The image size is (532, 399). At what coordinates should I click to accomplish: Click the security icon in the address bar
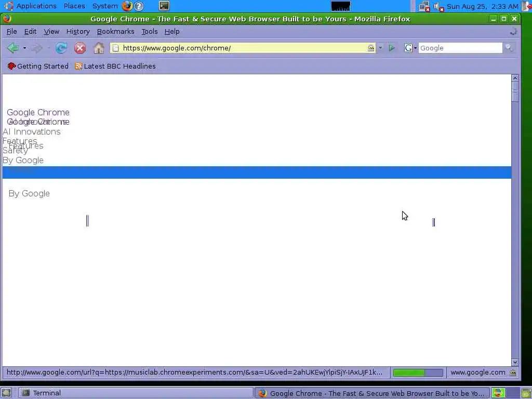(x=371, y=48)
